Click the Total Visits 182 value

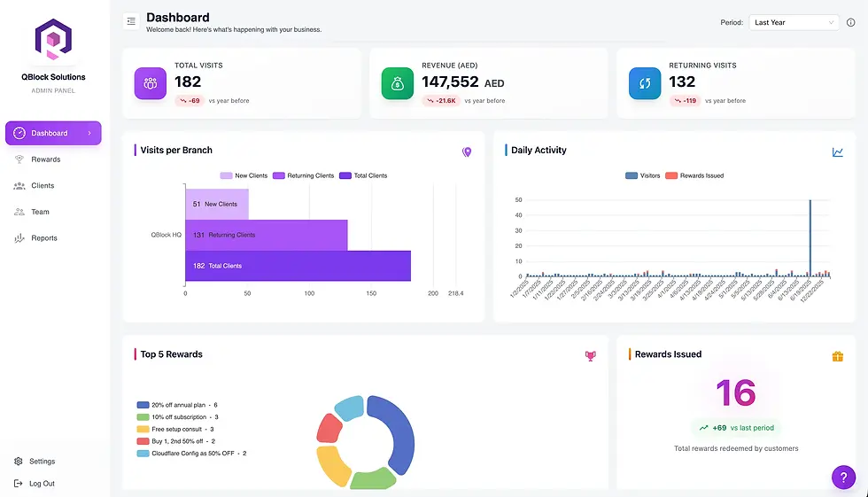point(188,82)
